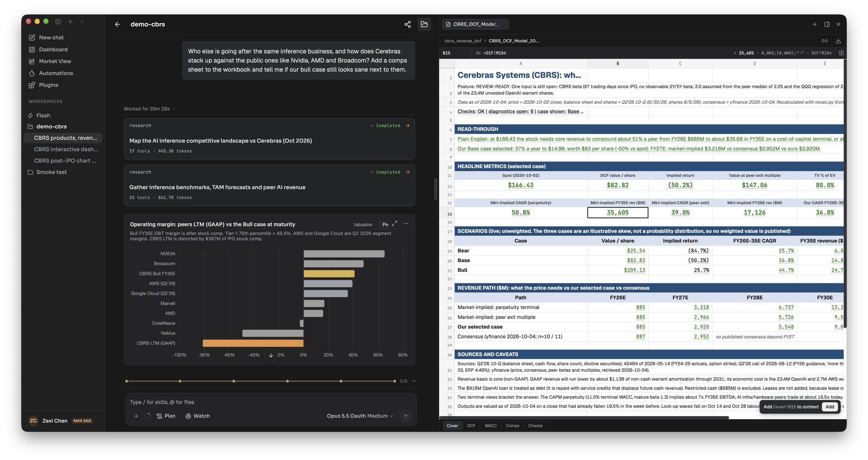Click the second dot on the step timeline
The width and height of the screenshot is (868, 460).
point(180,381)
